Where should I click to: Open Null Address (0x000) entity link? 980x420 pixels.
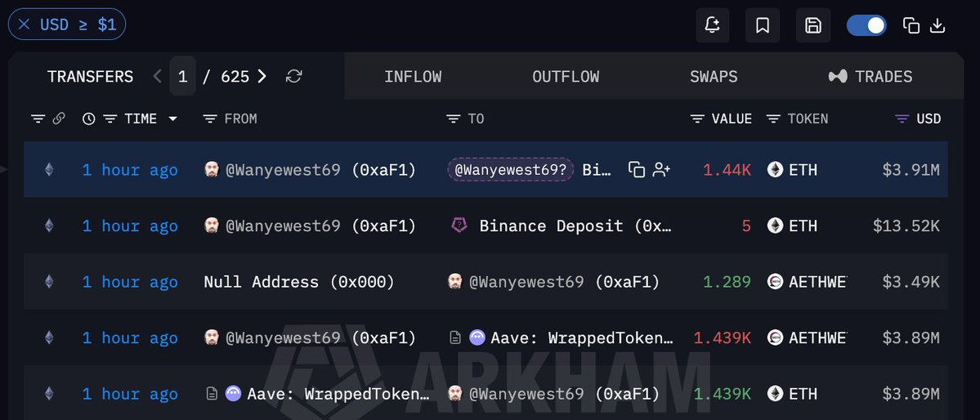[299, 282]
